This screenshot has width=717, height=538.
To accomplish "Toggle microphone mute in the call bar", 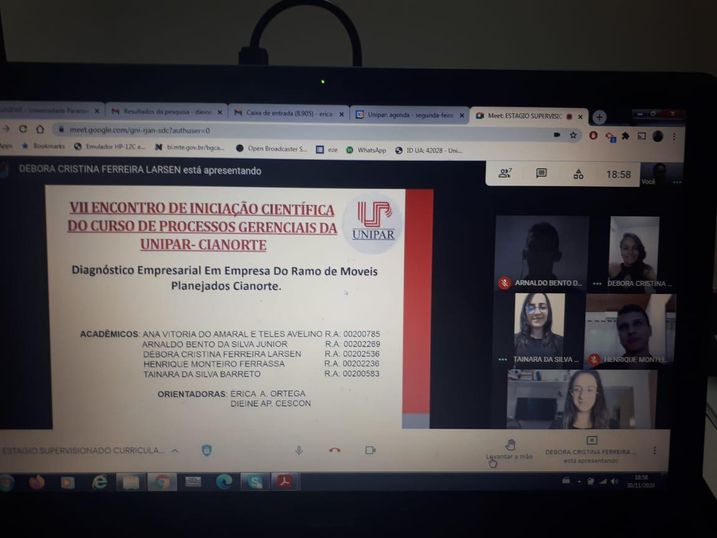I will coord(298,450).
